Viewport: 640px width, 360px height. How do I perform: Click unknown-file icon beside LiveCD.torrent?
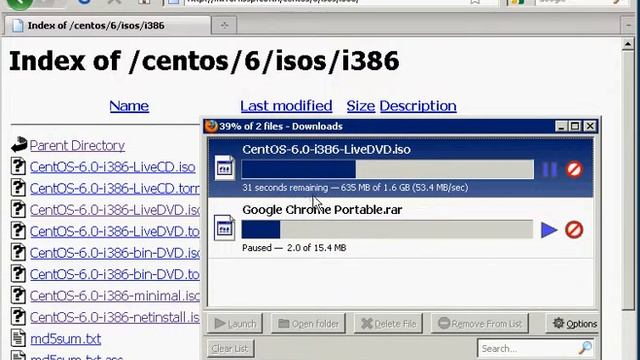click(x=18, y=188)
